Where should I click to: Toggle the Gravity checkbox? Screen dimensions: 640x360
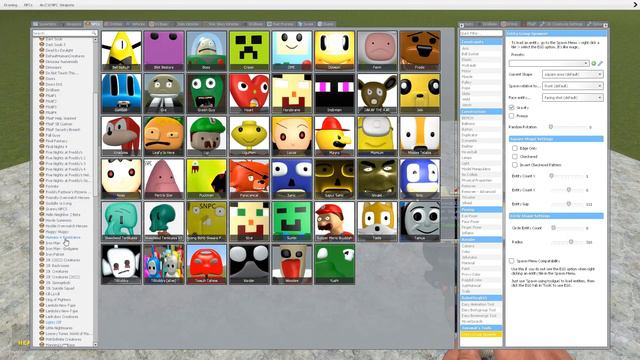pyautogui.click(x=511, y=107)
